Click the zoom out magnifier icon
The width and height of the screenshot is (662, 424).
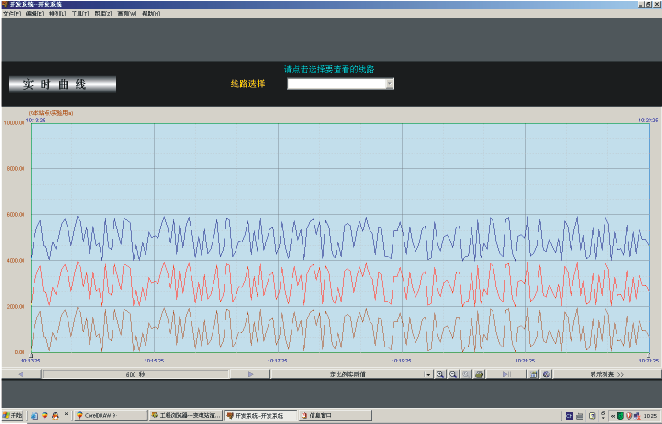pyautogui.click(x=454, y=374)
